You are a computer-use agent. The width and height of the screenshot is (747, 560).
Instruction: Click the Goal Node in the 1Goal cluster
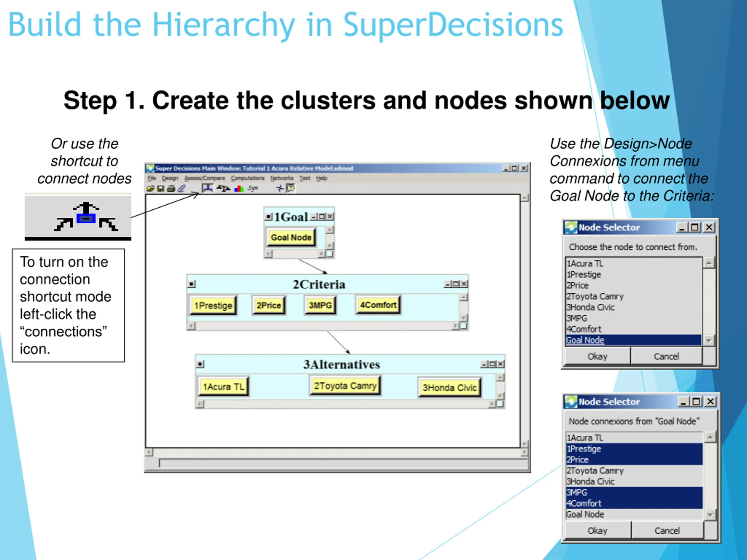coord(291,237)
